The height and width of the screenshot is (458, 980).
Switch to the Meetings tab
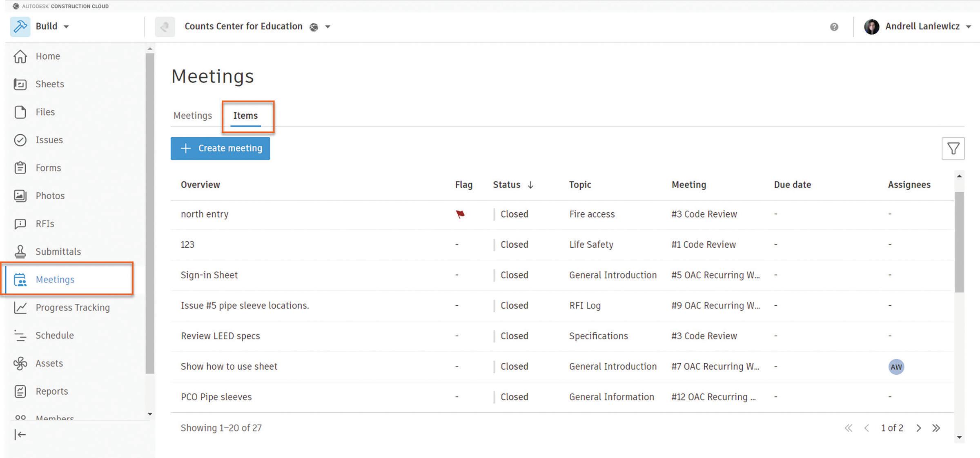[x=193, y=116]
